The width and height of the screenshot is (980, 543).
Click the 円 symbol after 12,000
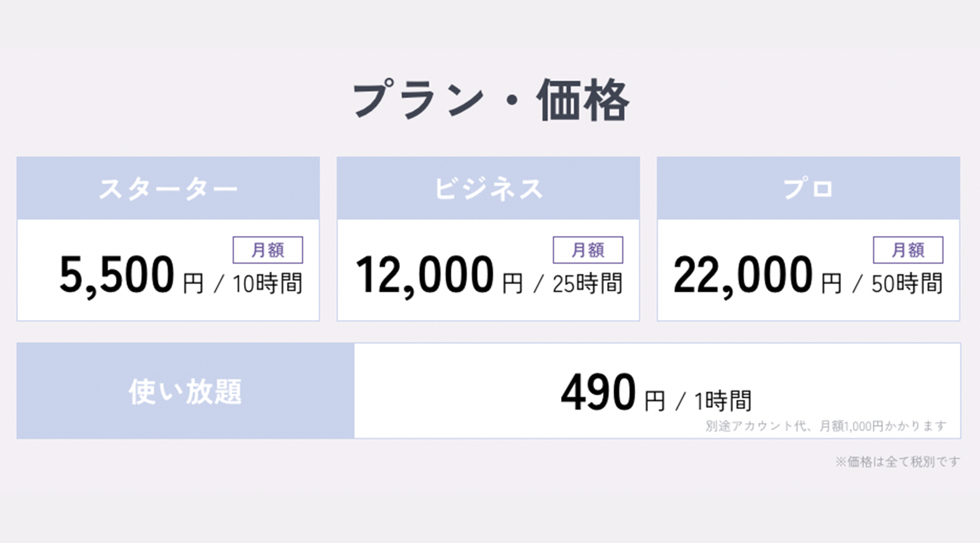point(513,284)
